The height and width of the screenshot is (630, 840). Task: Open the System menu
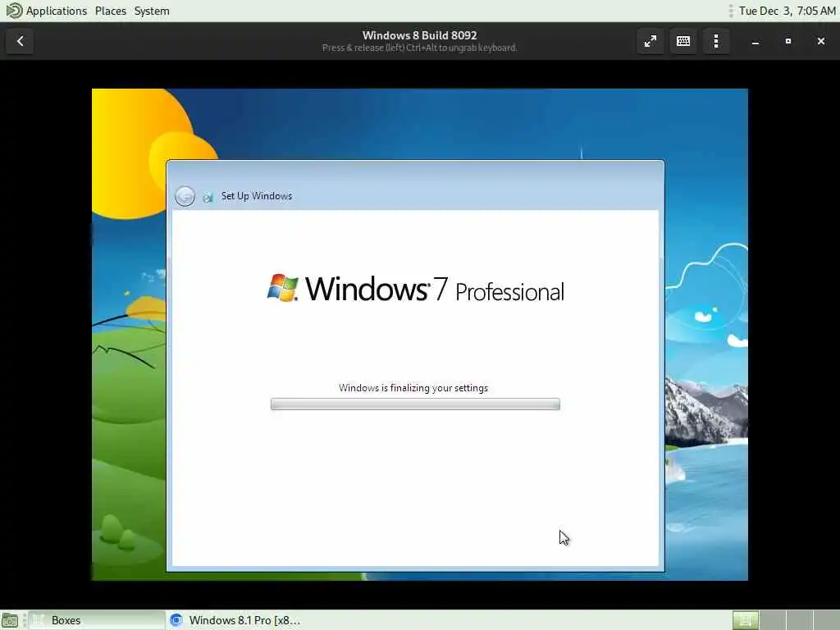click(152, 11)
